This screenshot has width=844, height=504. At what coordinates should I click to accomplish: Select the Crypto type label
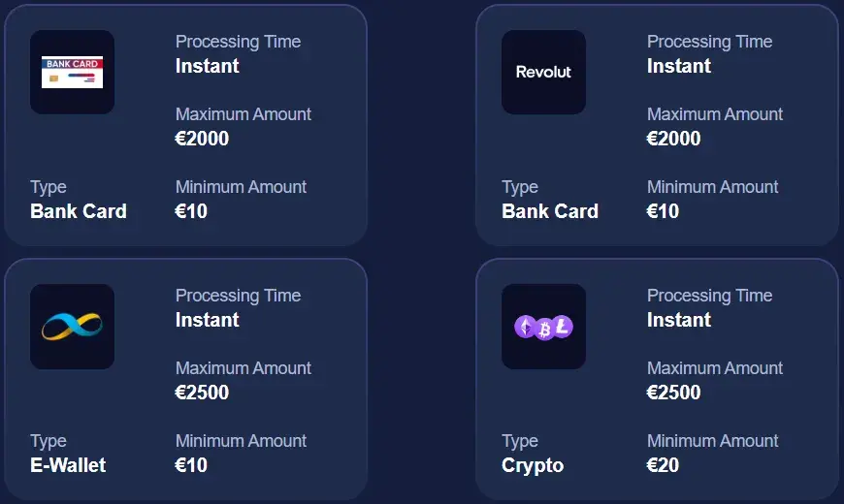click(x=533, y=465)
